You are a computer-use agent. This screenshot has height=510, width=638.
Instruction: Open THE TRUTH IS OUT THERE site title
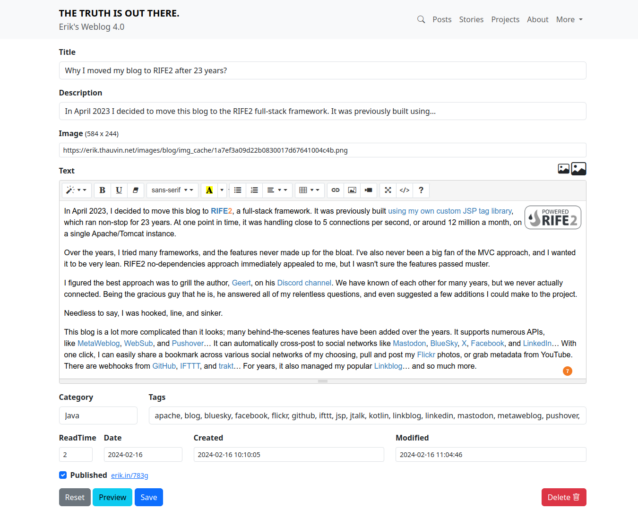pos(119,13)
